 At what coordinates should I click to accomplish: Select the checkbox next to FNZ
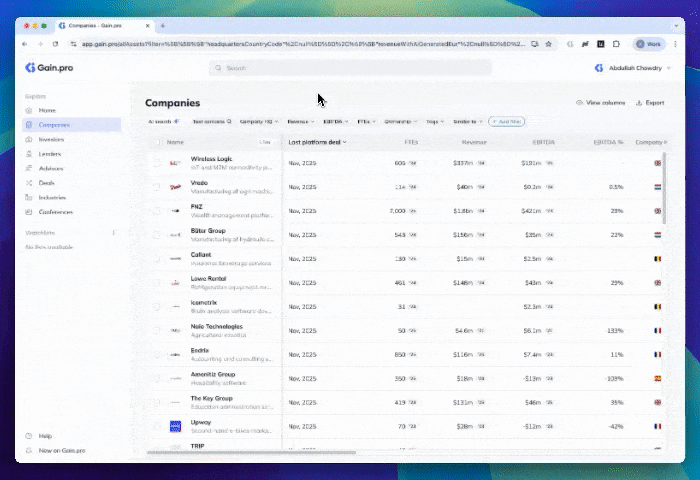coord(156,210)
